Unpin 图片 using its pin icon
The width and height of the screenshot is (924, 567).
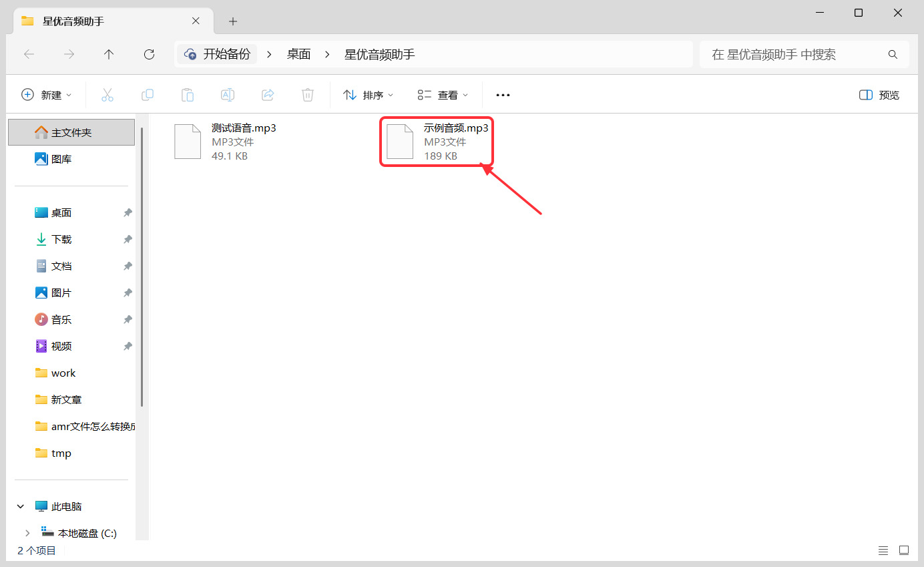pyautogui.click(x=128, y=293)
